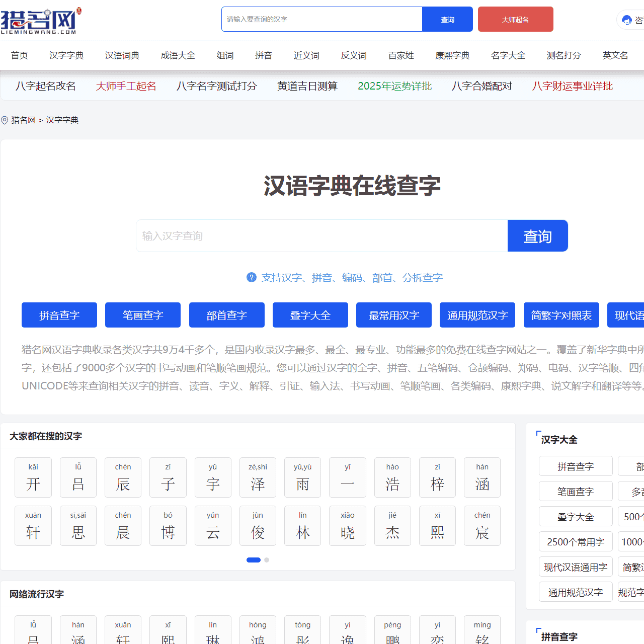This screenshot has height=644, width=644.
Task: Select the second carousel dot
Action: point(267,559)
